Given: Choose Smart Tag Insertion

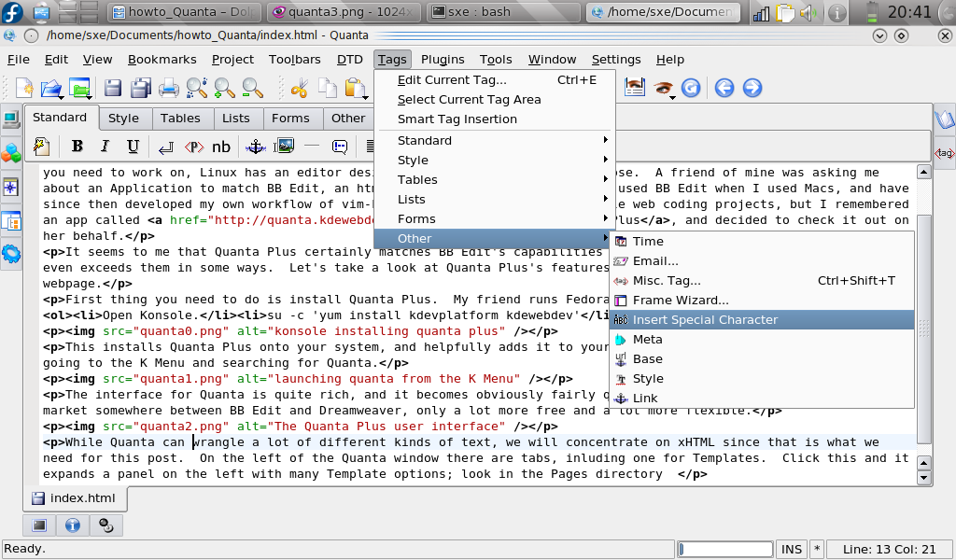Looking at the screenshot, I should (495, 119).
